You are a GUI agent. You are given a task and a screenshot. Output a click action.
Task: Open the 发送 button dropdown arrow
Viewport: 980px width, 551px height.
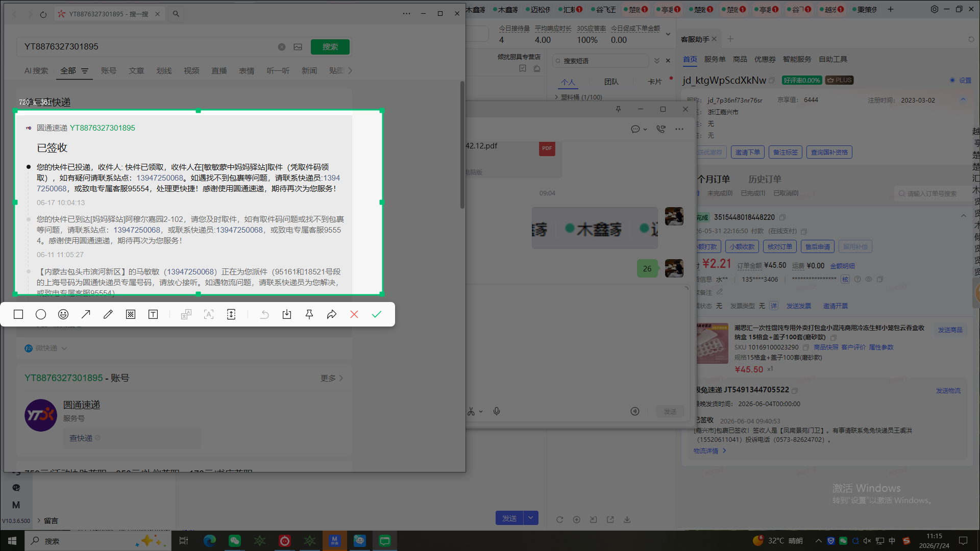coord(531,518)
